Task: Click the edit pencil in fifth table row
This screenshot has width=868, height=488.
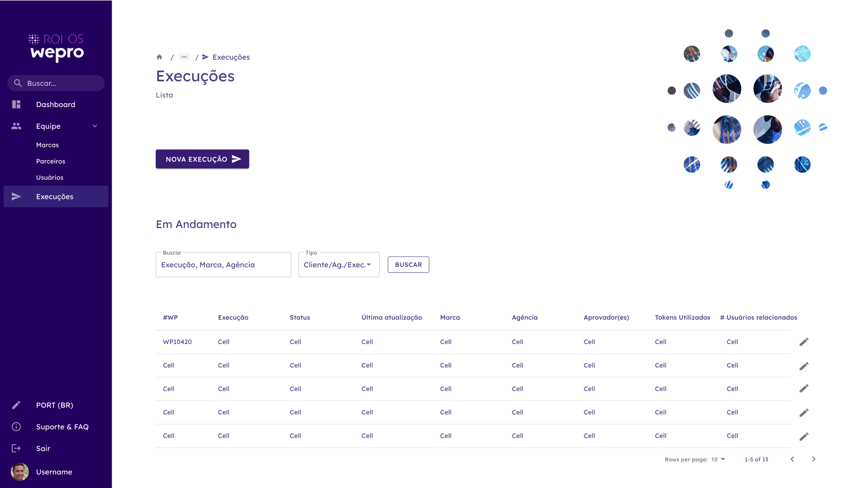Action: tap(804, 437)
